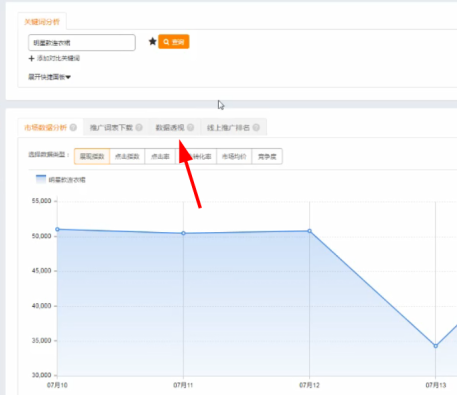Viewport: 457px width, 396px height.
Task: Select the 竞争度 data type
Action: click(x=267, y=156)
